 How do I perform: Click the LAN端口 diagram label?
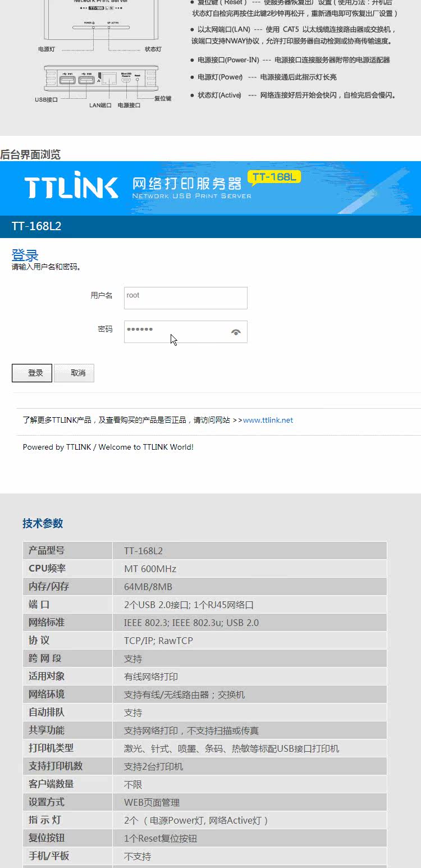[x=100, y=105]
